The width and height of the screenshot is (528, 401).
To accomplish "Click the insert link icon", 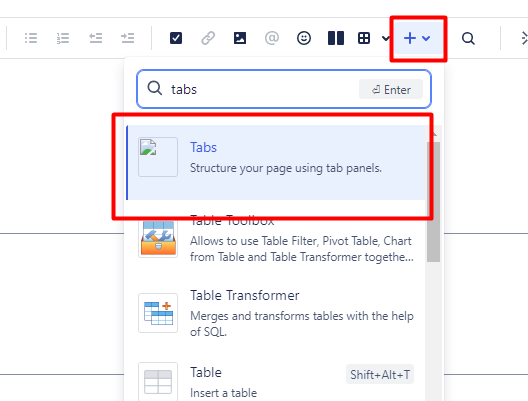I will [208, 38].
